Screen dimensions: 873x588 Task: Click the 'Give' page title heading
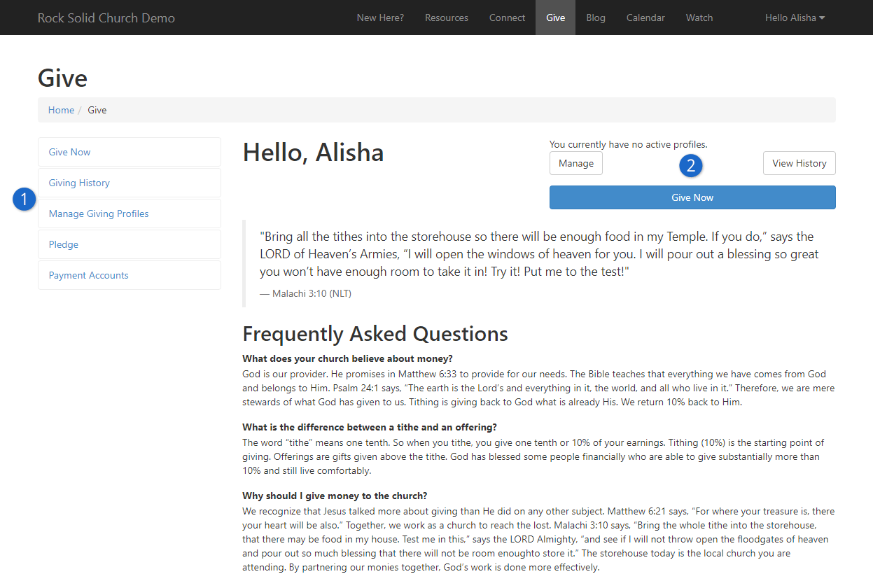click(62, 78)
